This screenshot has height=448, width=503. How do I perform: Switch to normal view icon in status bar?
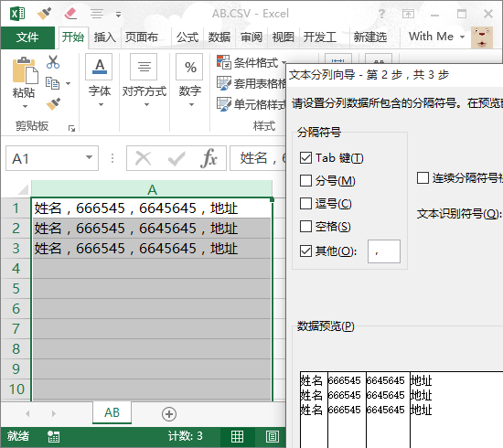click(238, 436)
